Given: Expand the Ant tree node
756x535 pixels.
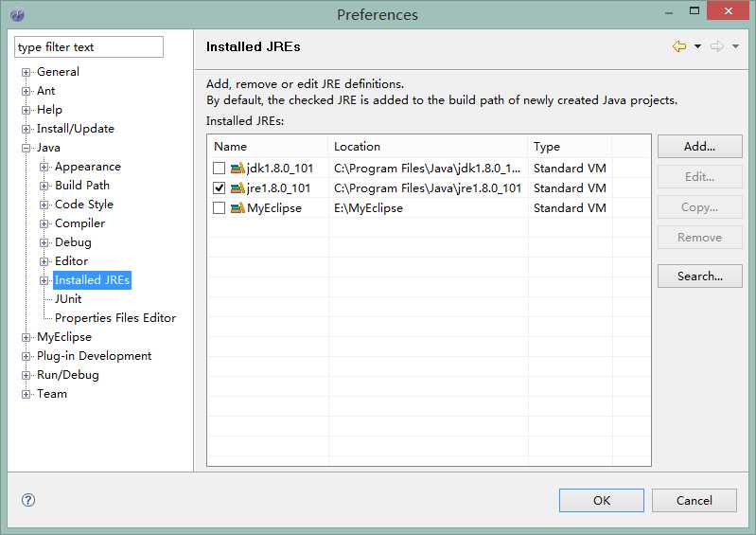Looking at the screenshot, I should pos(26,91).
